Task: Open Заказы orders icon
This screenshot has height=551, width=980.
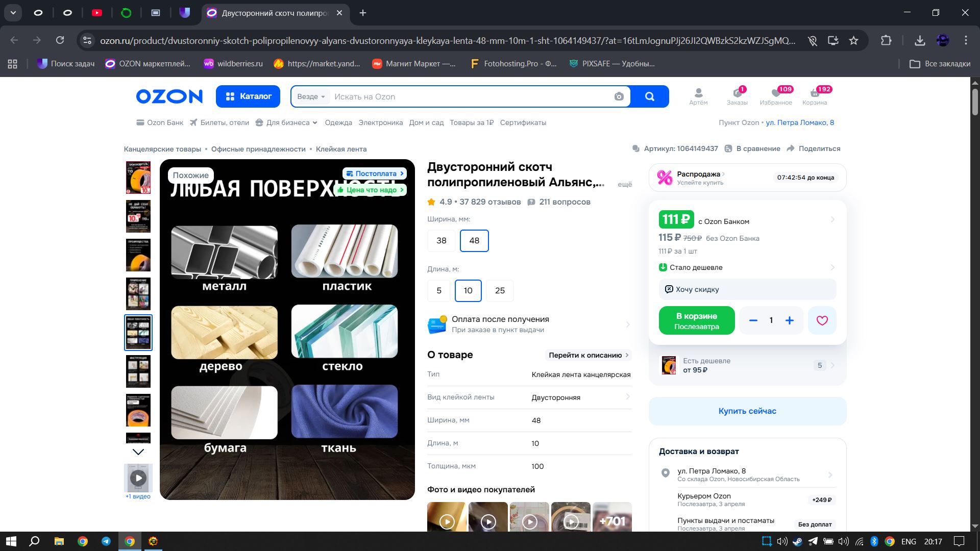Action: (737, 96)
